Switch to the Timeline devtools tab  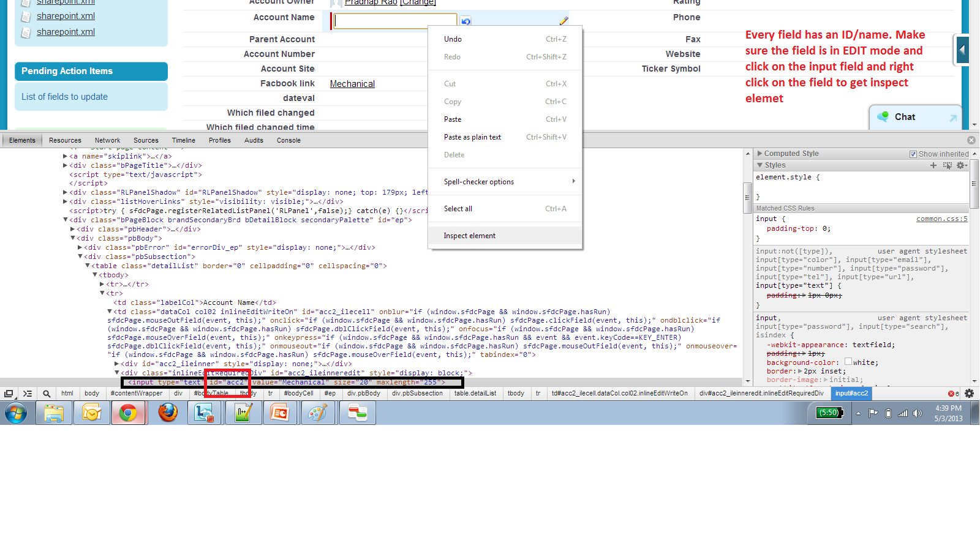(x=184, y=140)
